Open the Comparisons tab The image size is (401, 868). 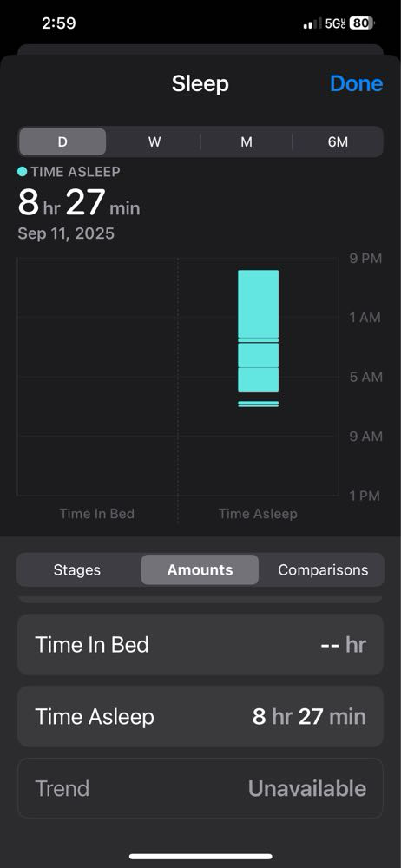(x=323, y=569)
